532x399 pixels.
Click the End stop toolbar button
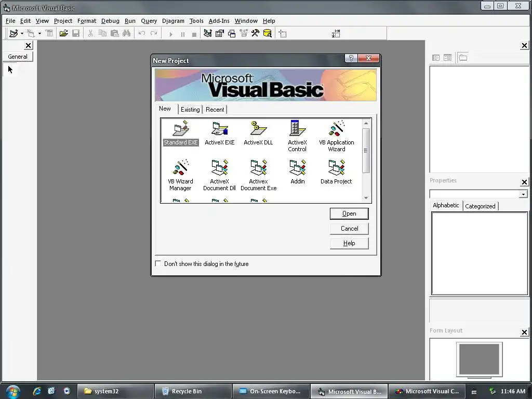pyautogui.click(x=194, y=34)
